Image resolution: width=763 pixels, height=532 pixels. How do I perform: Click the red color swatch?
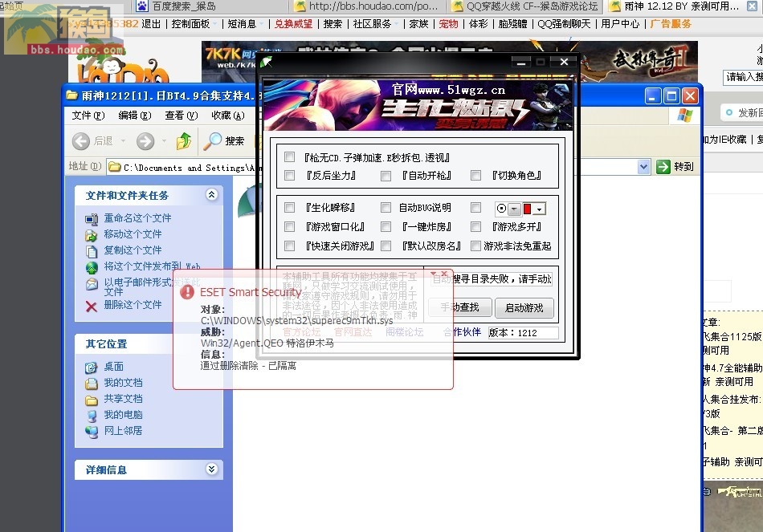527,209
